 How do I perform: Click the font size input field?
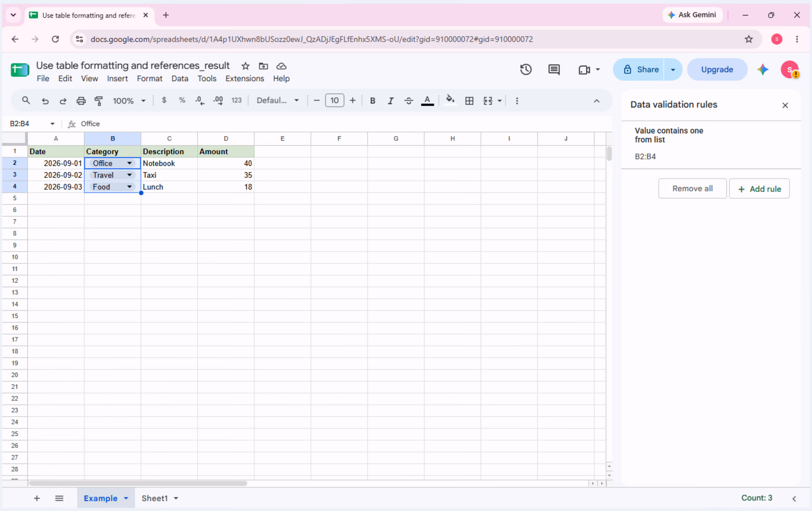pyautogui.click(x=334, y=100)
